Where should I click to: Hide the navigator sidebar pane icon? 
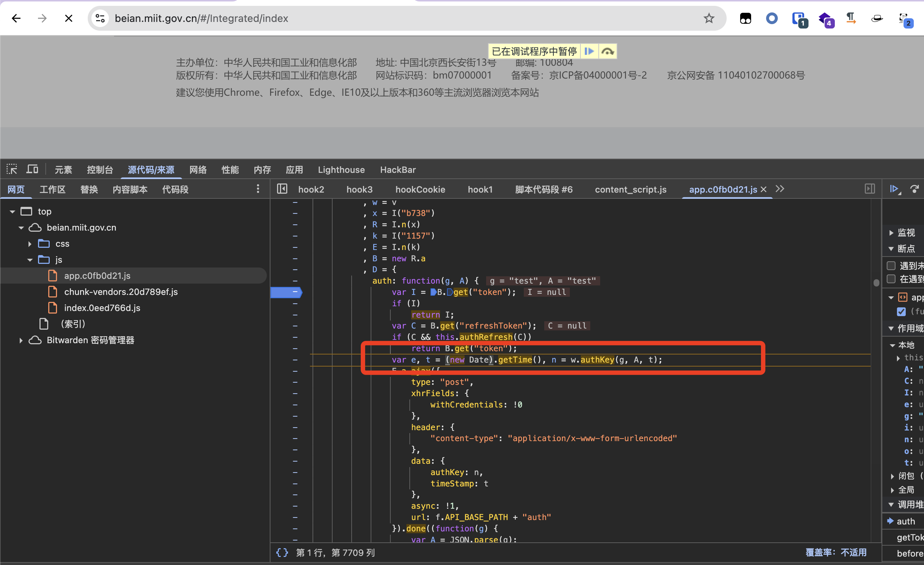[282, 189]
